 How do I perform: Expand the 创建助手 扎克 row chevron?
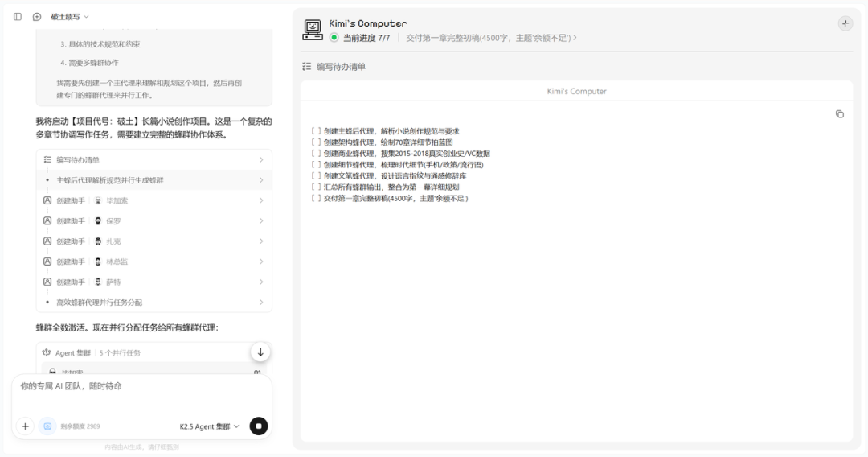[261, 241]
